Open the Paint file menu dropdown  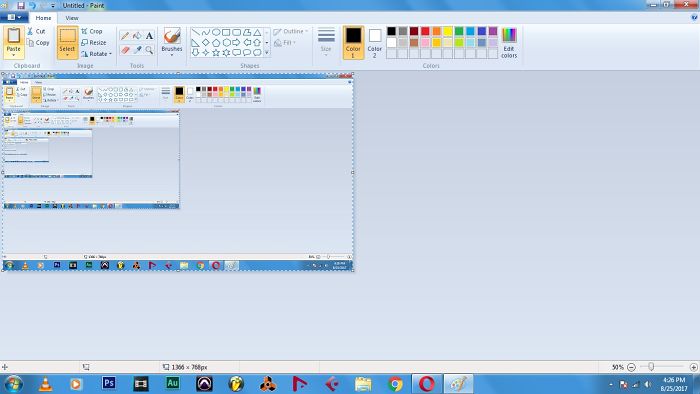click(14, 17)
